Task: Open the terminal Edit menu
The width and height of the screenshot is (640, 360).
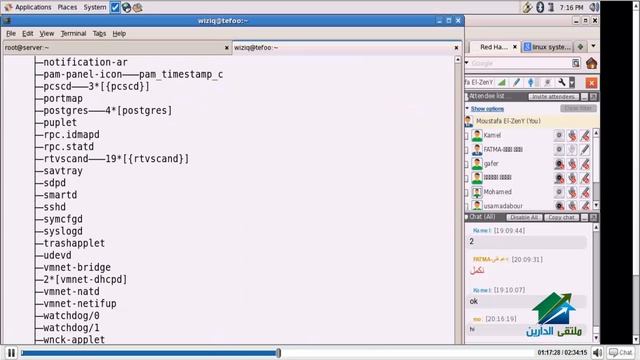Action: point(27,33)
